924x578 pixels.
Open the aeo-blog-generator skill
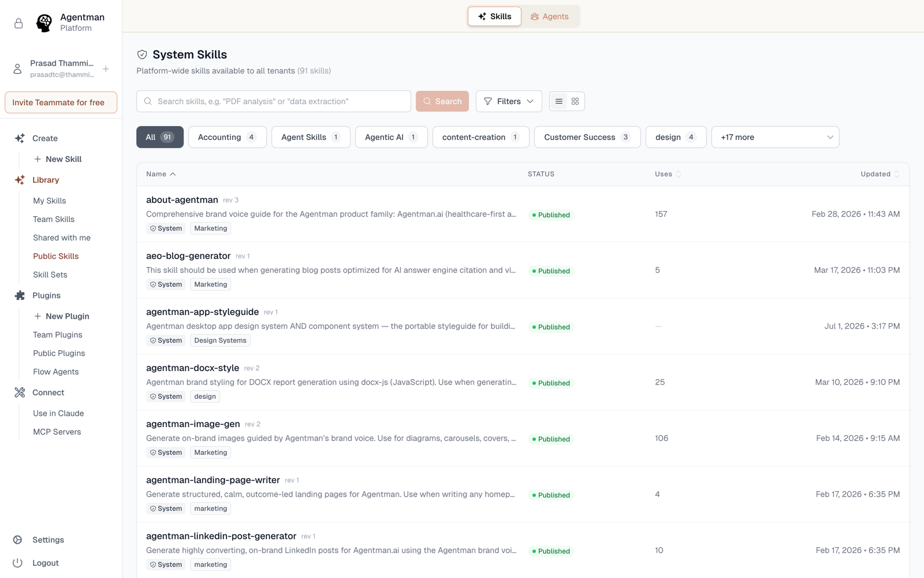click(x=188, y=255)
